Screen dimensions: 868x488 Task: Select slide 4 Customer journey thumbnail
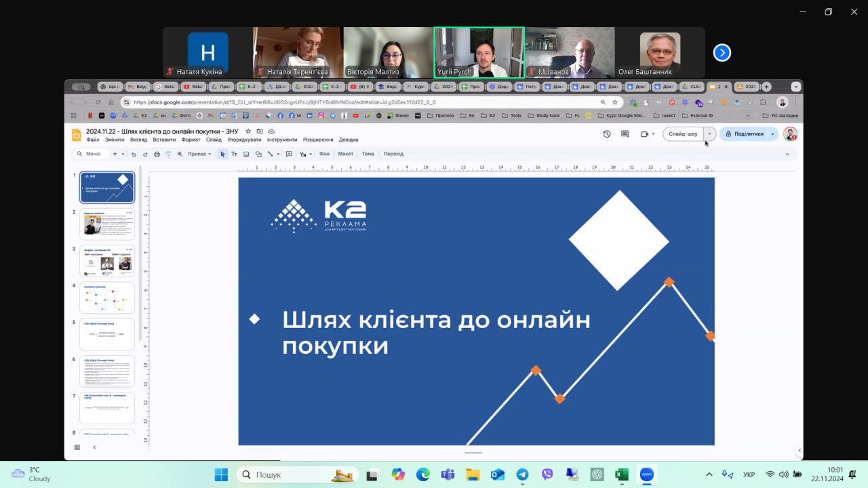pos(107,298)
